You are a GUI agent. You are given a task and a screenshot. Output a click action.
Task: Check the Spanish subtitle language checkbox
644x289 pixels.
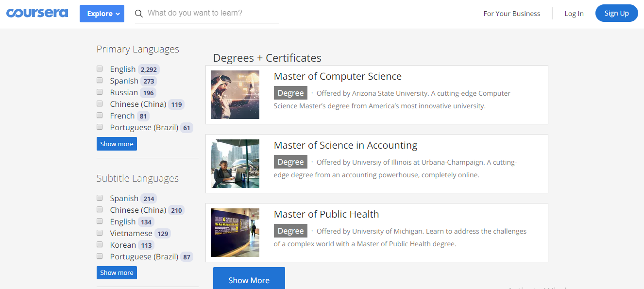100,198
